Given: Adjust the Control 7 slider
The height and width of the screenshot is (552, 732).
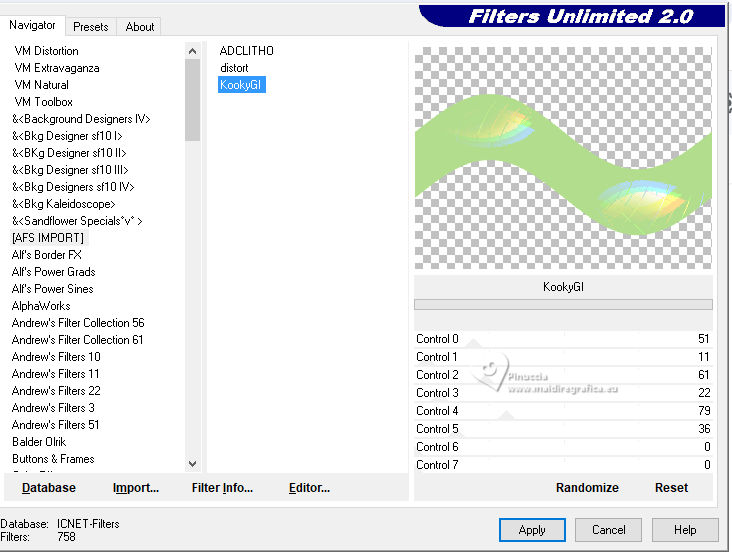Looking at the screenshot, I should [563, 465].
